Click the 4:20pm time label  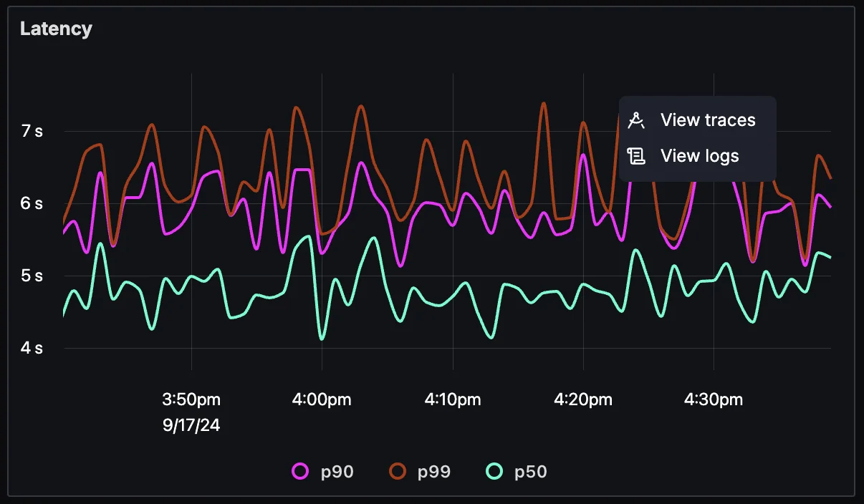tap(583, 399)
